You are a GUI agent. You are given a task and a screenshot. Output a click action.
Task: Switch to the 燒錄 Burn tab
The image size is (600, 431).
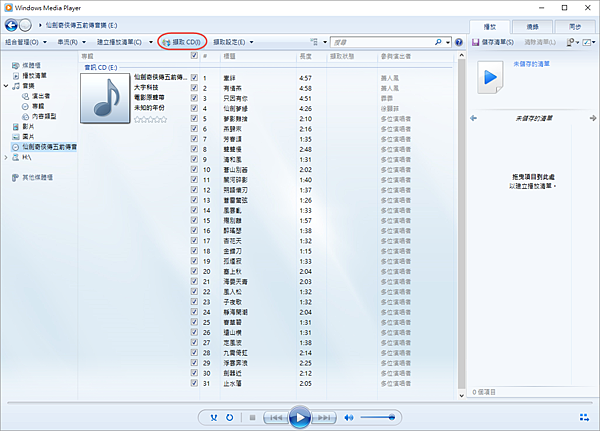pos(532,27)
